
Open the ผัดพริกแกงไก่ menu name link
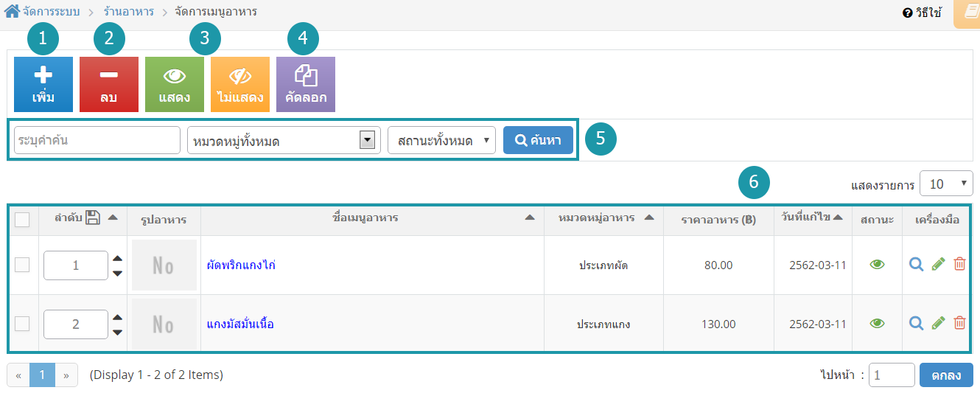click(x=241, y=265)
